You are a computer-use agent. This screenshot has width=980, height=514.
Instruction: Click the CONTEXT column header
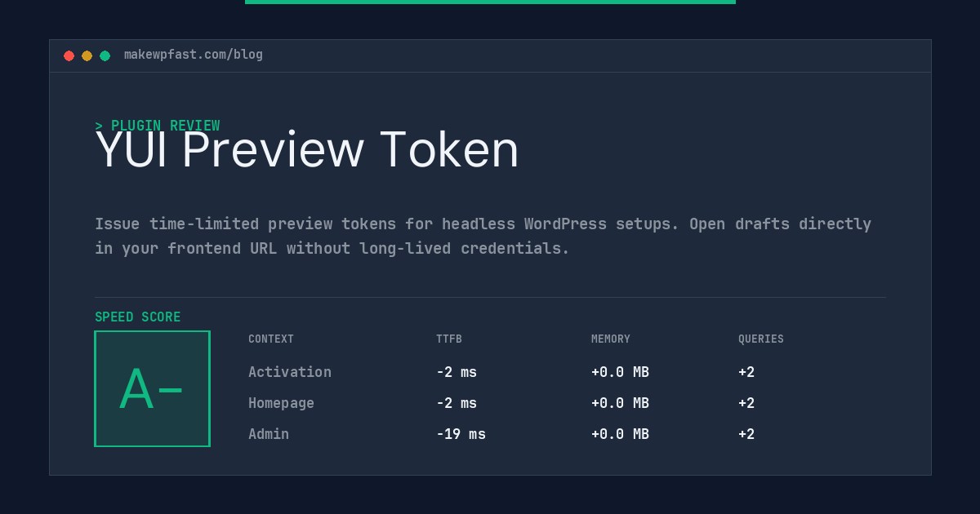coord(271,339)
